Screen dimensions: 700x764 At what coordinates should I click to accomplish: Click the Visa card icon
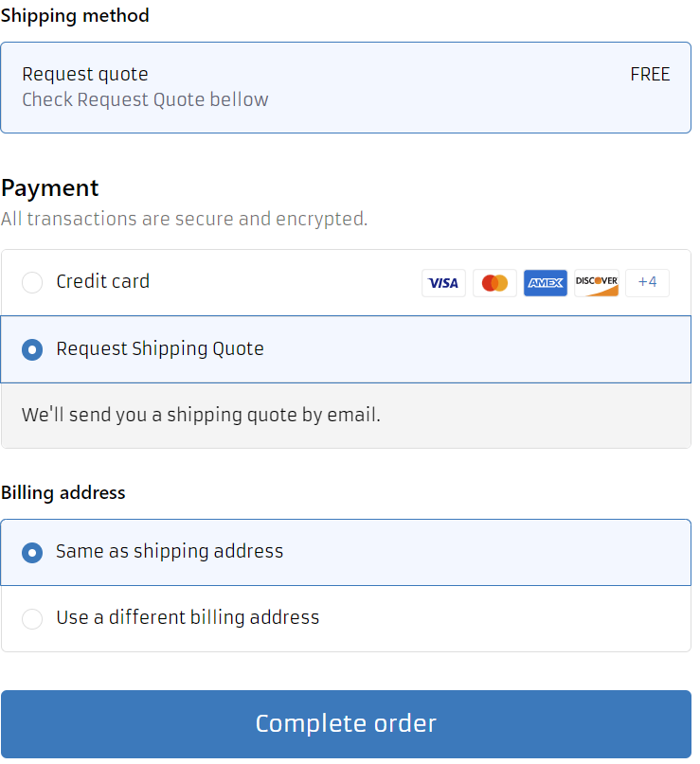click(443, 283)
